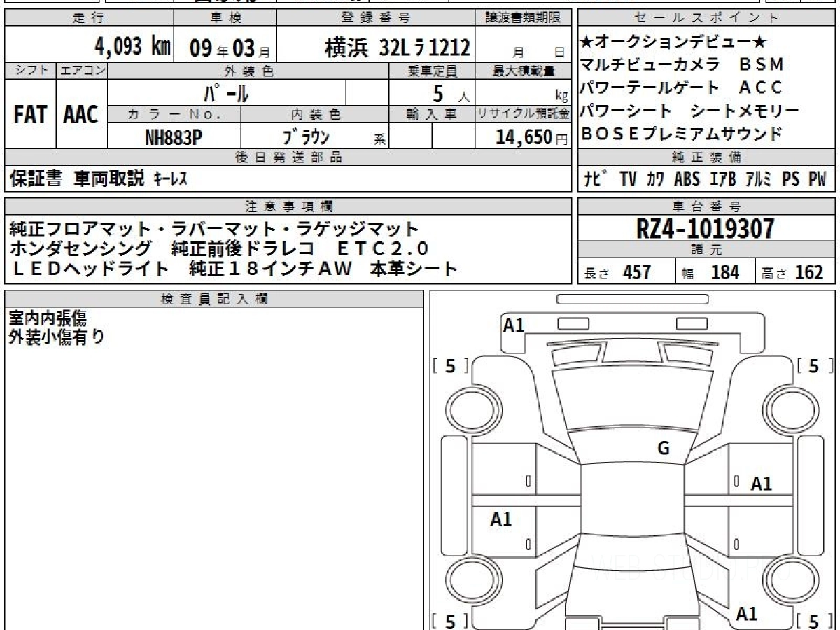
Task: Select chassis number RZ4-1019307
Action: pyautogui.click(x=706, y=228)
